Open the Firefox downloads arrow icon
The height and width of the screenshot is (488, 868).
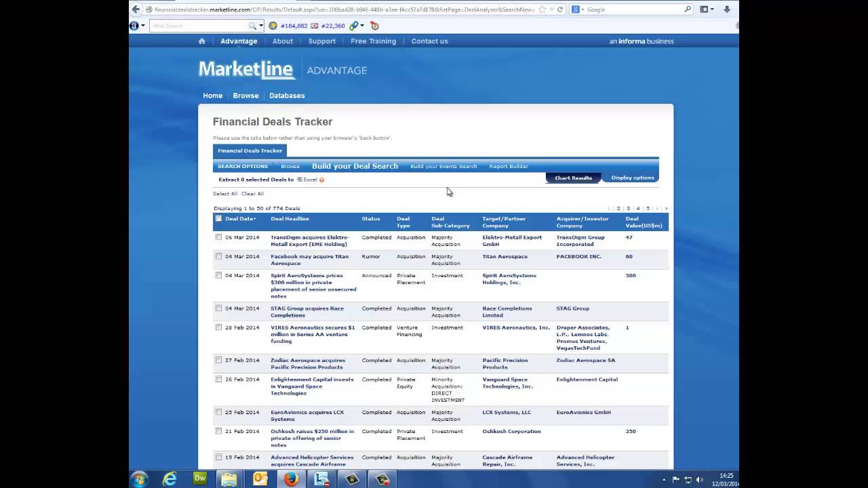[x=727, y=9]
